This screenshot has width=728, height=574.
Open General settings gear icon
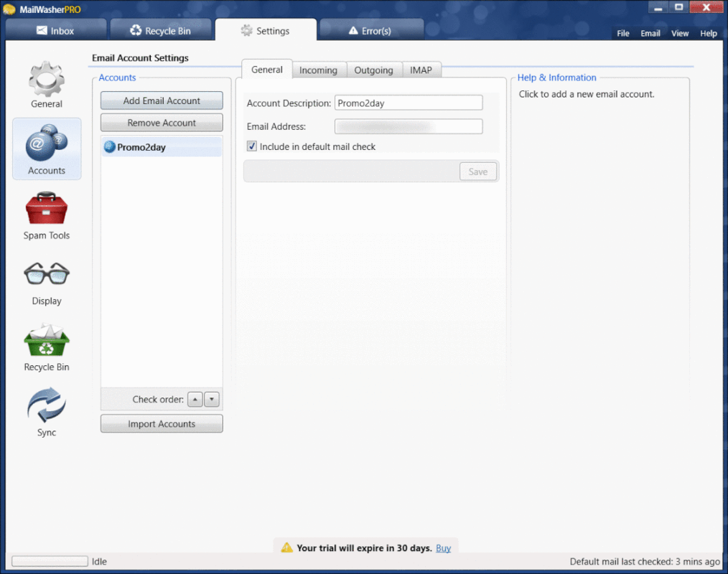[x=47, y=80]
